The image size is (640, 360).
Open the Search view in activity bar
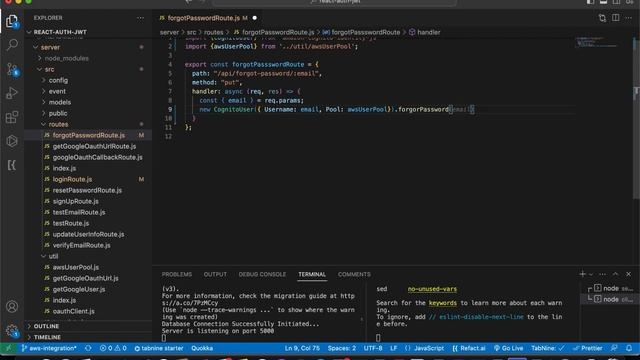click(12, 44)
